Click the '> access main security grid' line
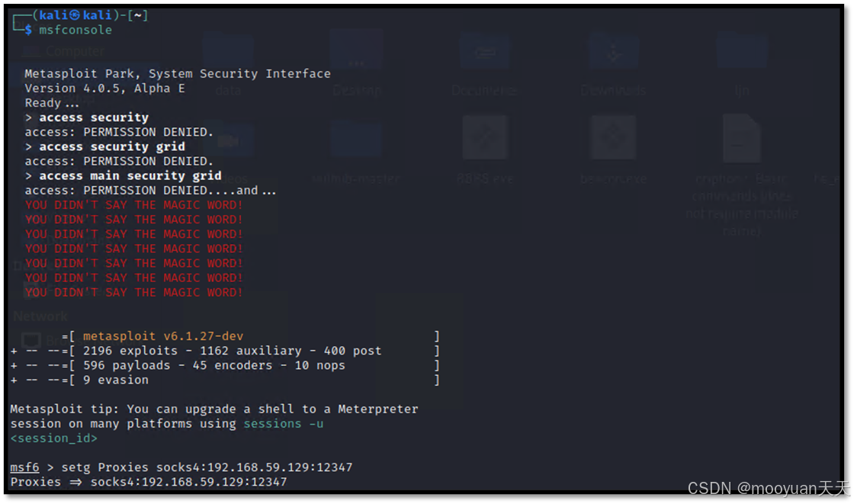 point(123,176)
